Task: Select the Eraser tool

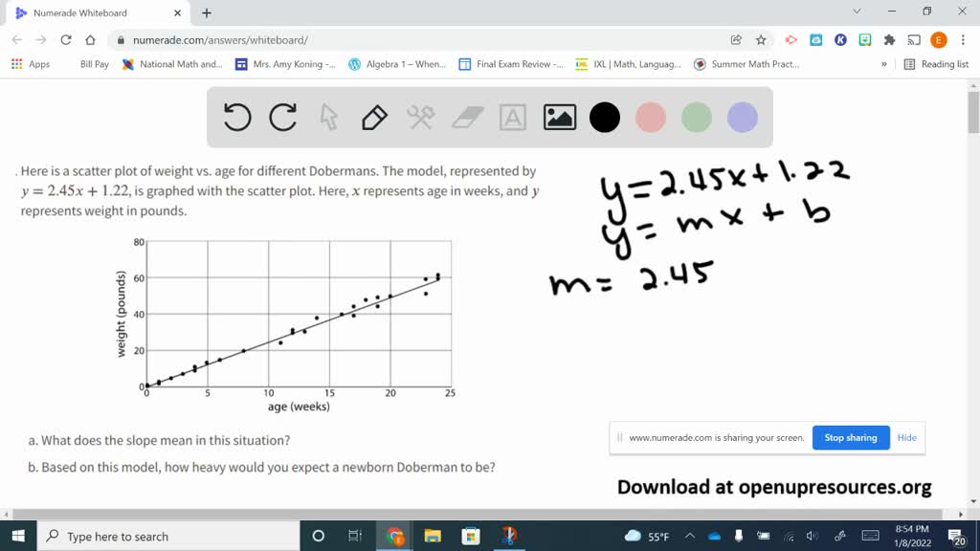Action: (465, 117)
